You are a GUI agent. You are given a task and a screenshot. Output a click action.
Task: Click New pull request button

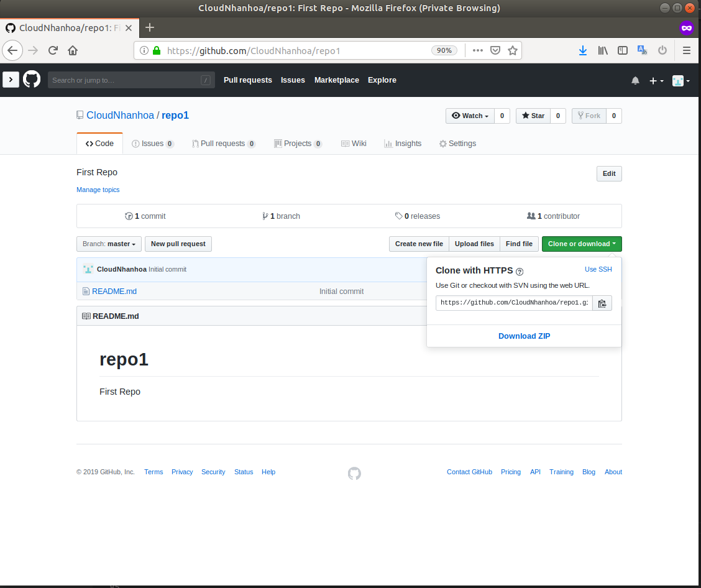[178, 244]
